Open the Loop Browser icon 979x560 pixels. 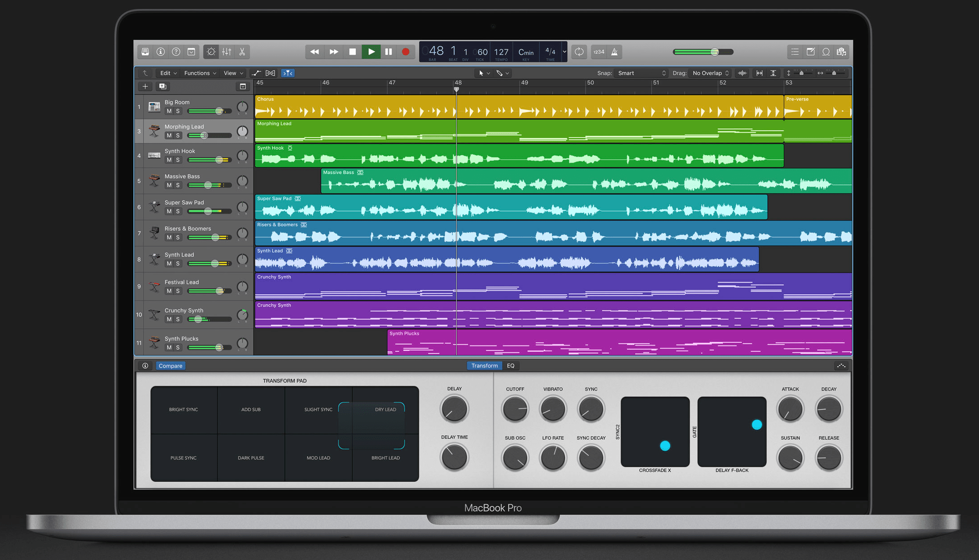coord(826,52)
